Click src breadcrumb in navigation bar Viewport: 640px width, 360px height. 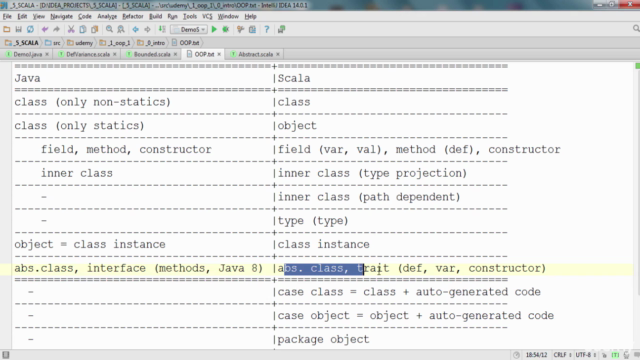(x=53, y=42)
